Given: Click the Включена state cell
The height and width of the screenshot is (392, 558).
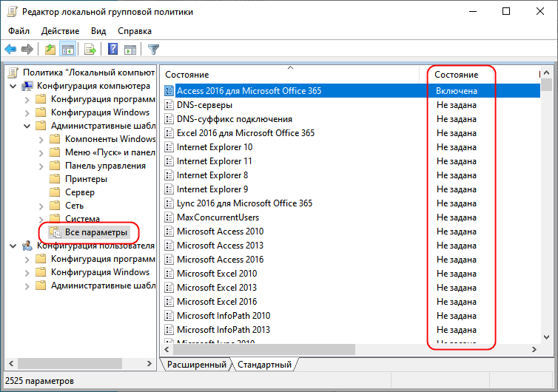Looking at the screenshot, I should 457,91.
